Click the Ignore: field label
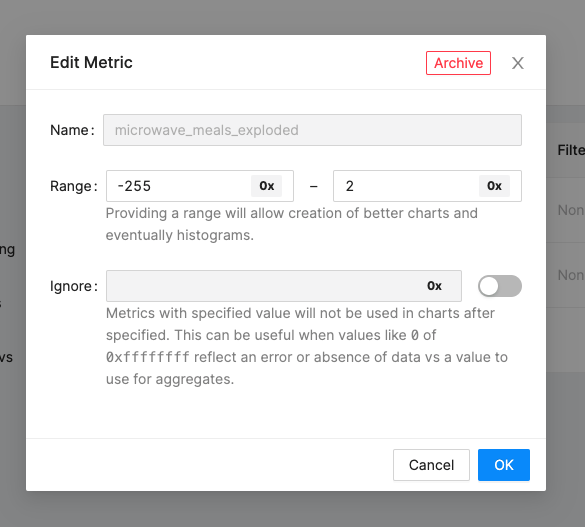The height and width of the screenshot is (527, 585). point(74,286)
